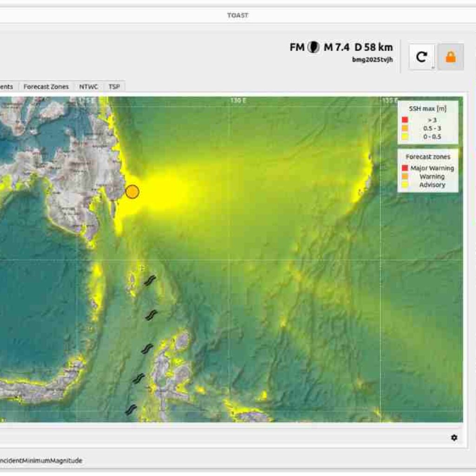Open the NTWC tab
Viewport: 476px width, 476px height.
pyautogui.click(x=88, y=86)
